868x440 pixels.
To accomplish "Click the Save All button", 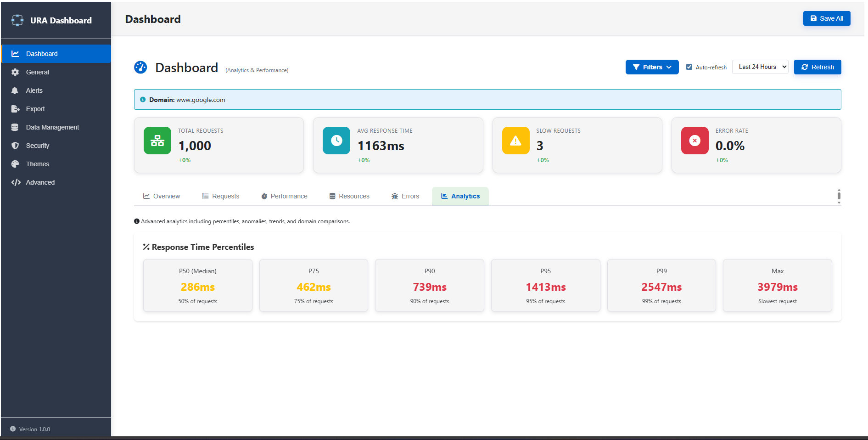I will pyautogui.click(x=827, y=18).
